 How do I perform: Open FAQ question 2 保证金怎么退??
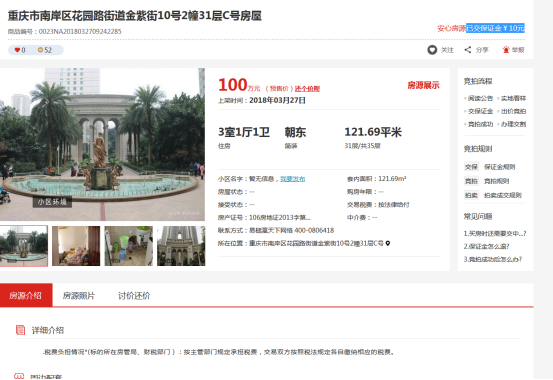point(486,246)
